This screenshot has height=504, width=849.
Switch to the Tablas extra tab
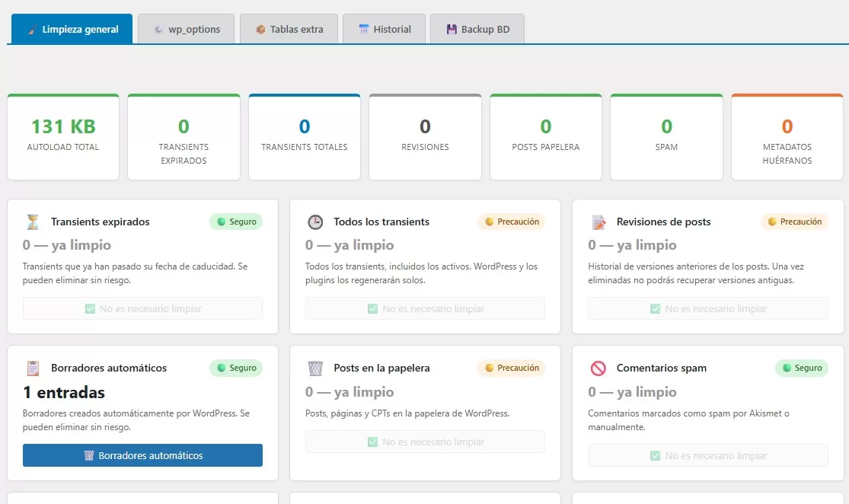pyautogui.click(x=289, y=30)
